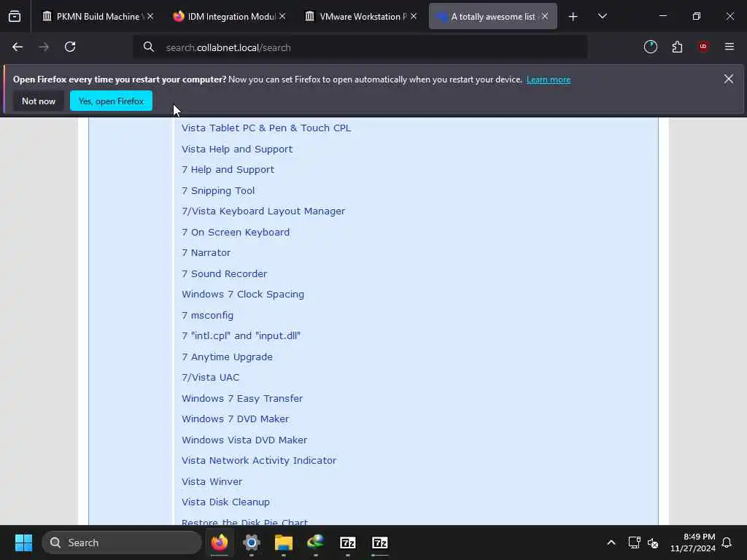
Task: Open the uBlock Origin extension icon
Action: 703,47
